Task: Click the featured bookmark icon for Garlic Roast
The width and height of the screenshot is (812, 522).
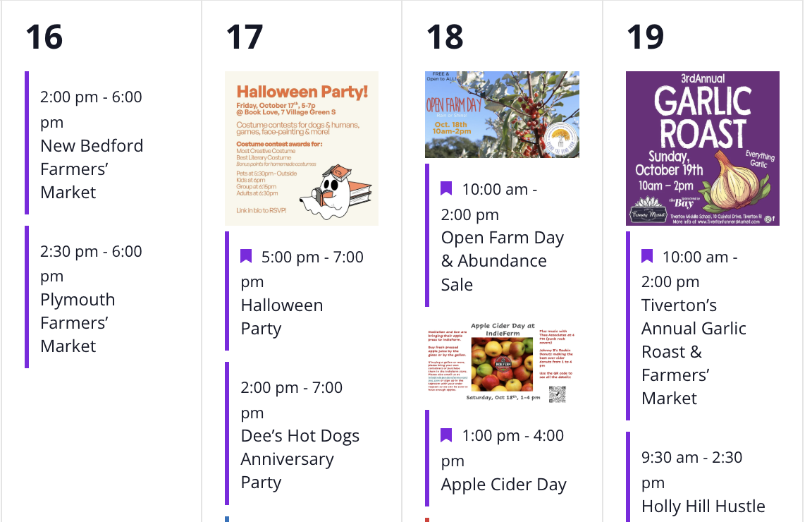Action: (x=647, y=256)
